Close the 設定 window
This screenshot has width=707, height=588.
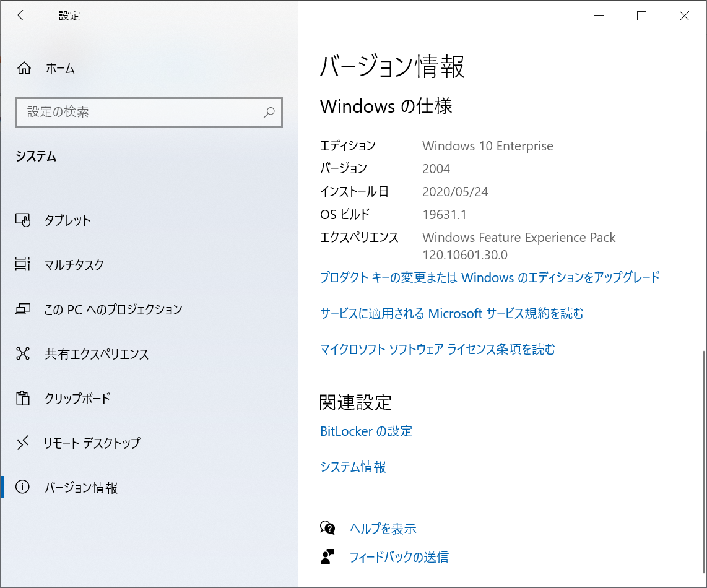(x=684, y=15)
